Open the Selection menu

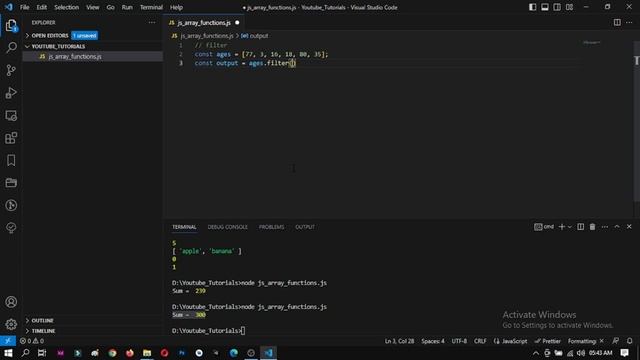(x=67, y=7)
